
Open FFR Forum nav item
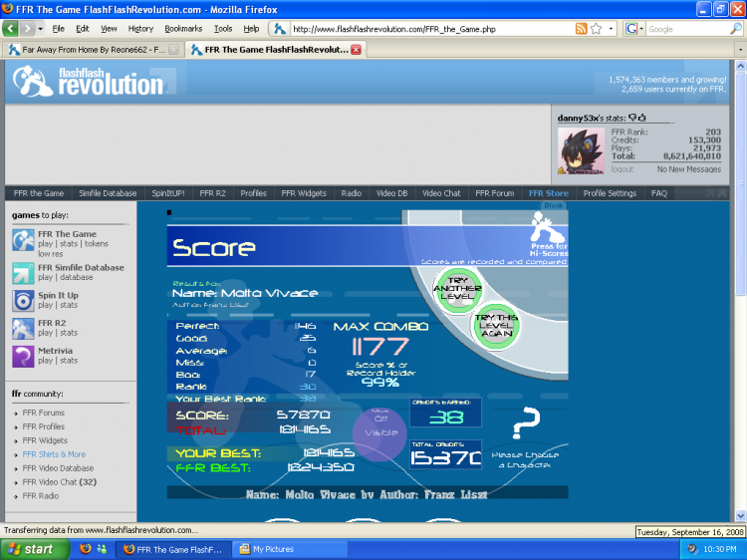click(x=494, y=193)
